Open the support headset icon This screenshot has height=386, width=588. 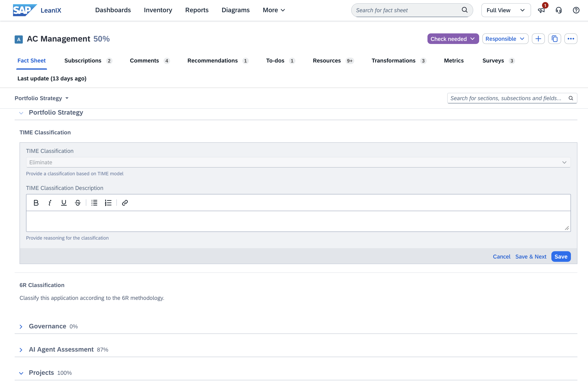pos(559,10)
